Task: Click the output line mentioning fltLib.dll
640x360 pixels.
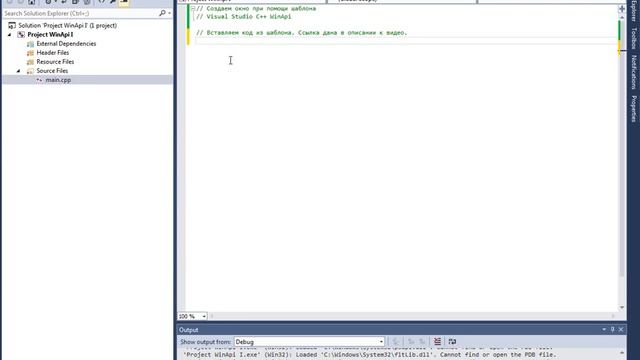Action: tap(369, 355)
